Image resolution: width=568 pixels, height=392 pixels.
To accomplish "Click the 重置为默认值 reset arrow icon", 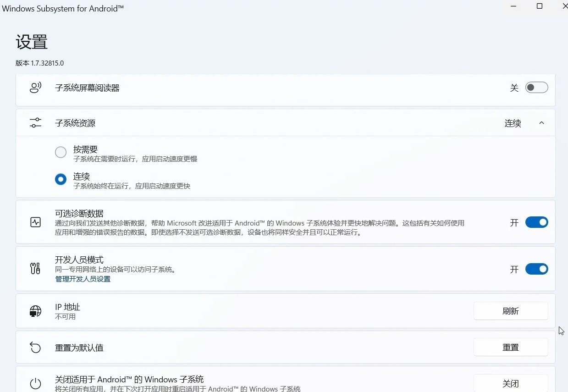I will click(x=35, y=348).
